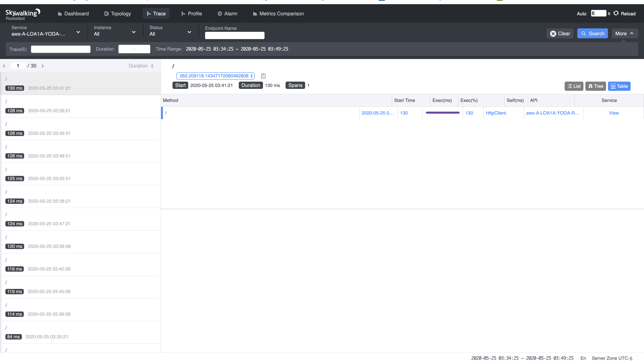Select the Table span view

(x=619, y=86)
